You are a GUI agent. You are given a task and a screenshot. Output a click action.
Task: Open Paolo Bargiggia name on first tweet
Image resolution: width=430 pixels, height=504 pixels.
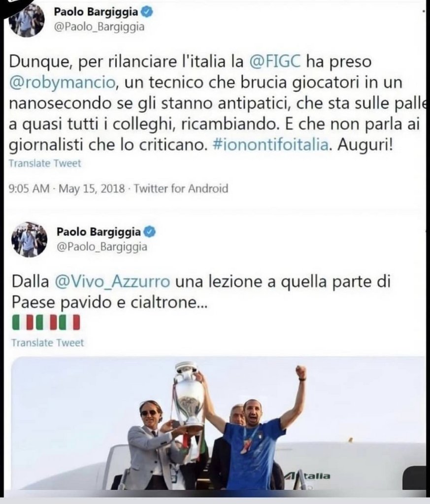pos(96,12)
